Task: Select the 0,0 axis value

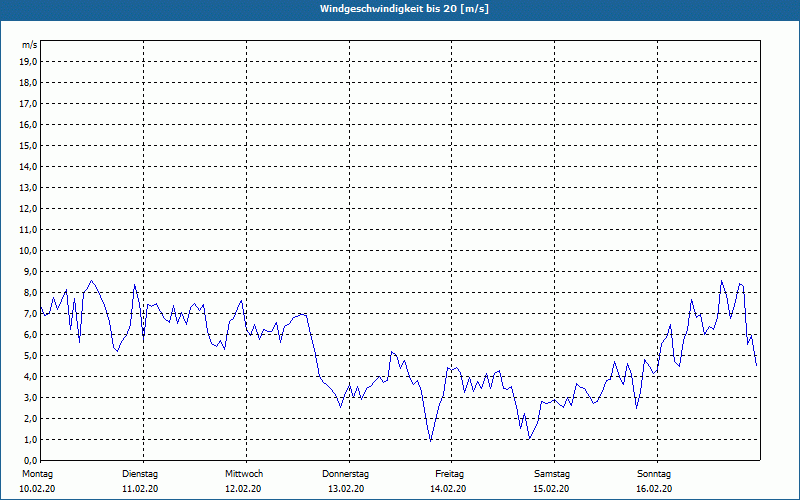Action: [30, 460]
